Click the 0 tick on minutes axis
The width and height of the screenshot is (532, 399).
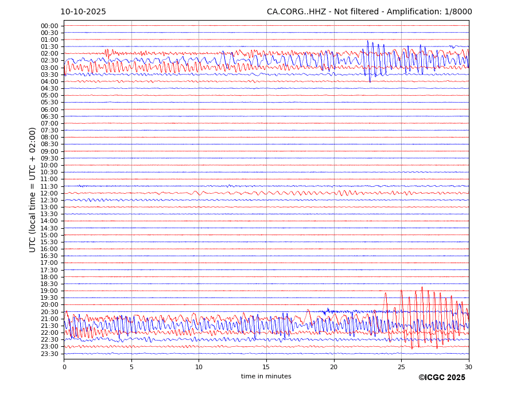tap(64, 367)
